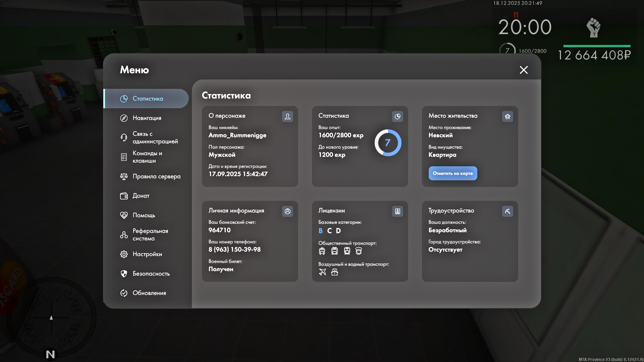Click the house icon in Место жительства card
644x362 pixels.
tap(507, 116)
